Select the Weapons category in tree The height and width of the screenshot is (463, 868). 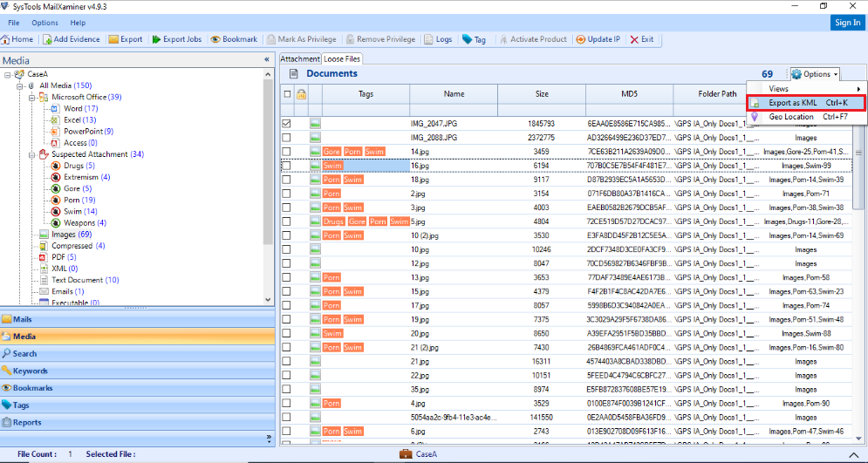(79, 223)
